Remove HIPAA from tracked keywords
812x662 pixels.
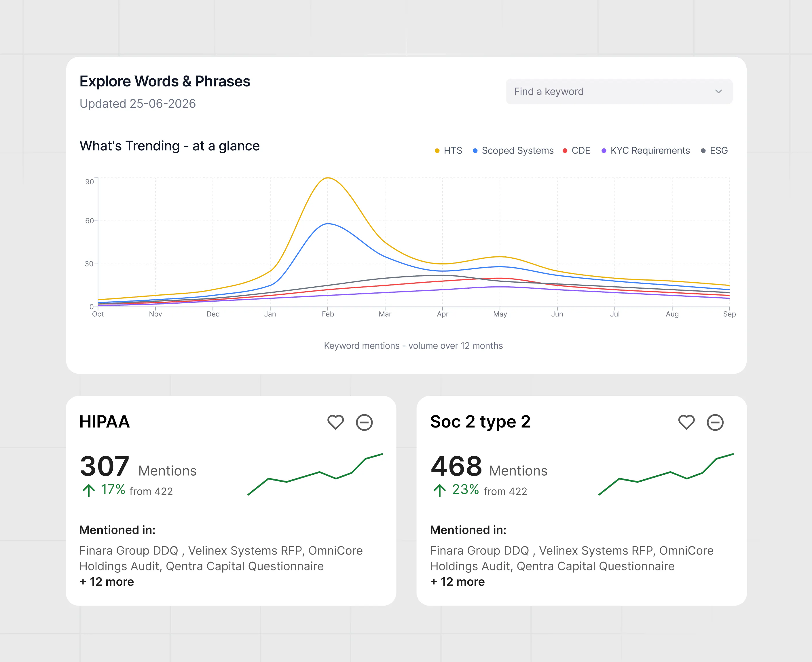click(x=365, y=422)
